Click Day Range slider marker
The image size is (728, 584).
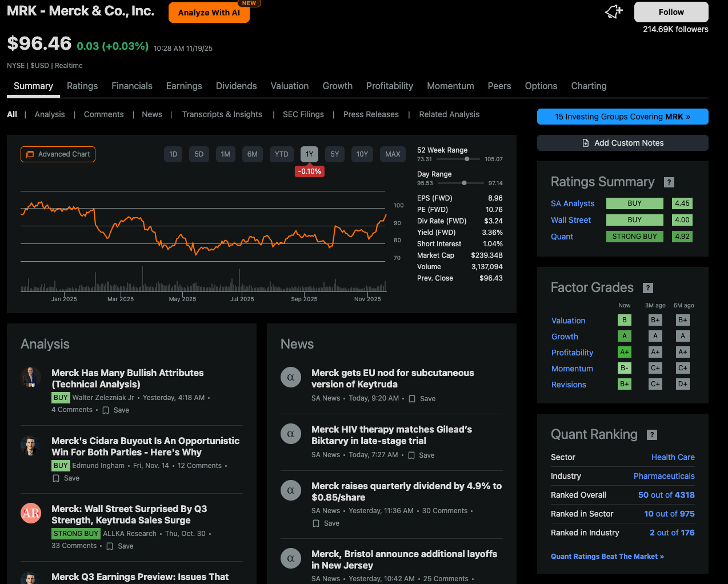[464, 183]
